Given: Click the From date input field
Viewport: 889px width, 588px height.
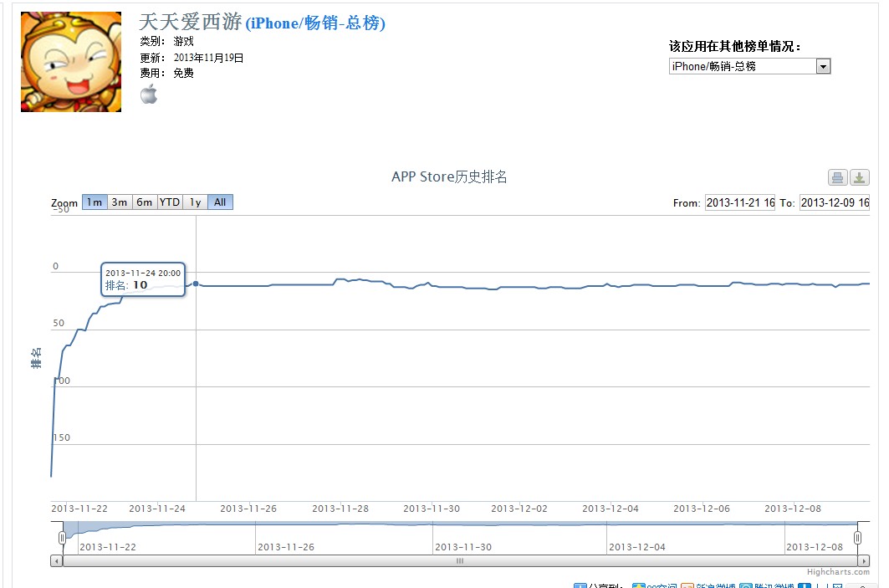Looking at the screenshot, I should (x=739, y=202).
